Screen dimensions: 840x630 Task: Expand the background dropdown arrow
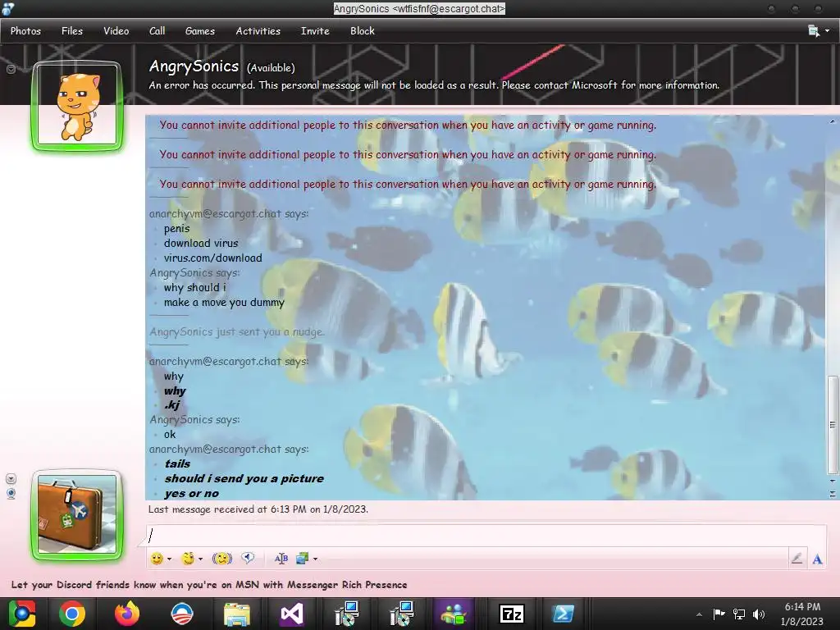315,559
